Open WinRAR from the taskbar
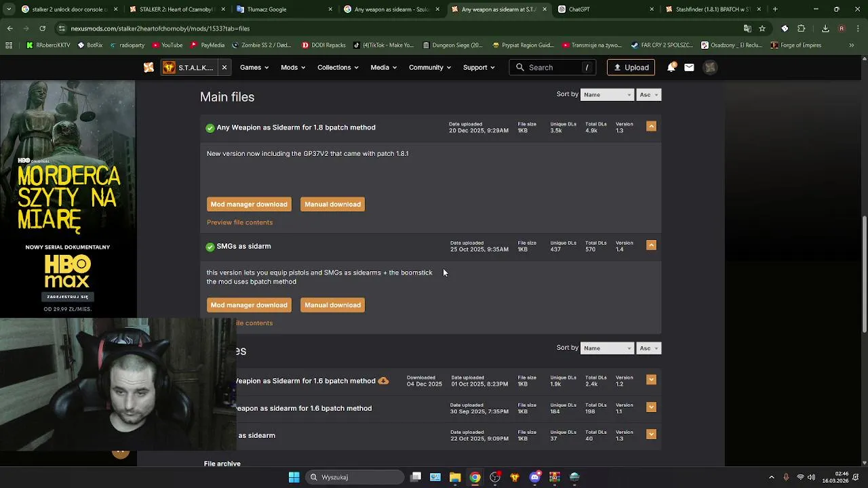This screenshot has height=488, width=868. 555,477
